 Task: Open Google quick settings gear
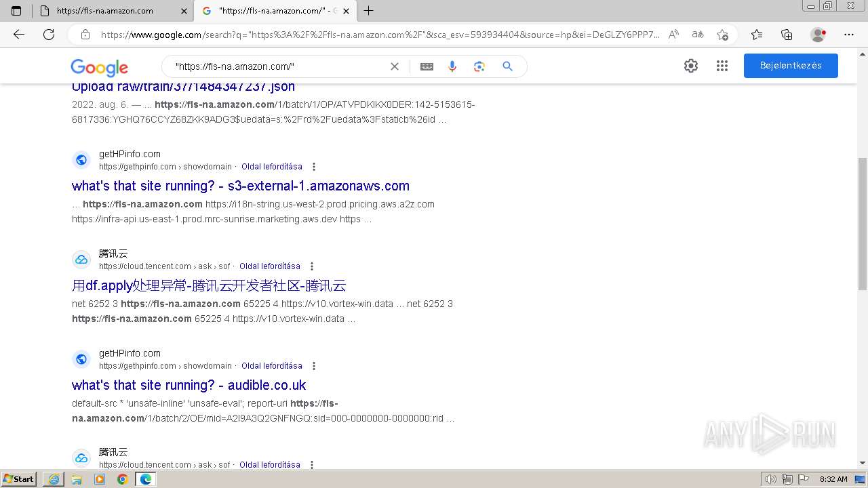[x=691, y=66]
